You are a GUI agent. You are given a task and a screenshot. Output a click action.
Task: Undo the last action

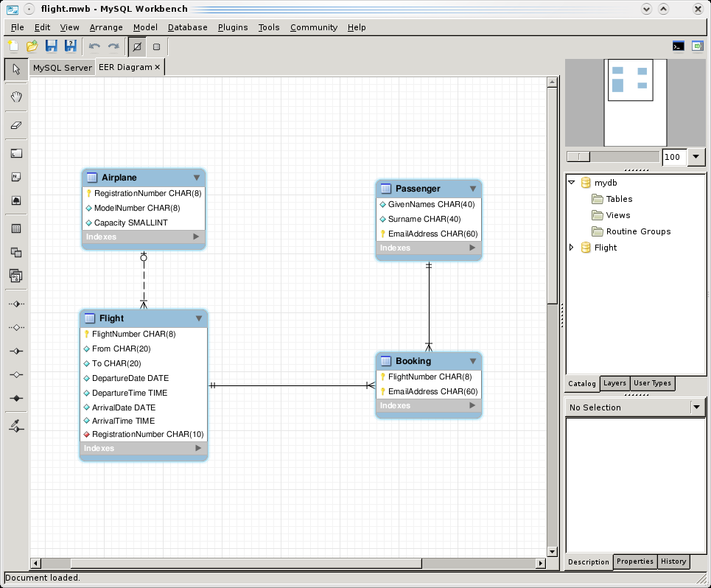point(94,46)
